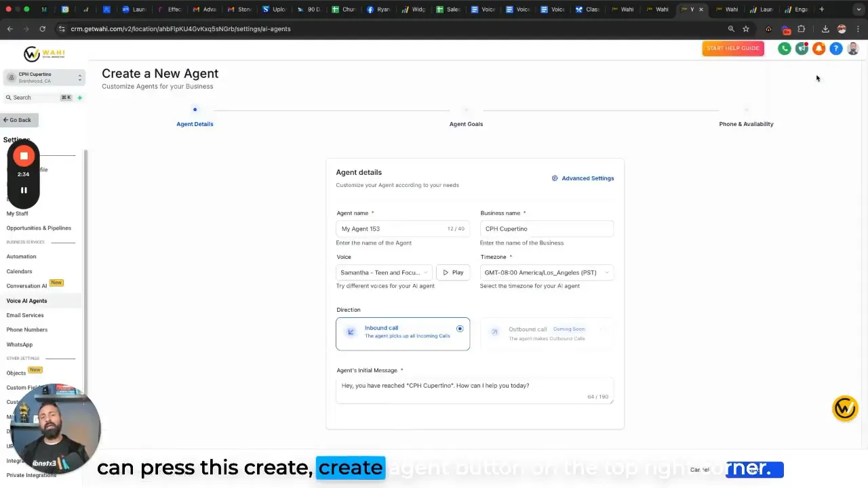868x488 pixels.
Task: Open the Chrome three-dot menu
Action: (859, 29)
